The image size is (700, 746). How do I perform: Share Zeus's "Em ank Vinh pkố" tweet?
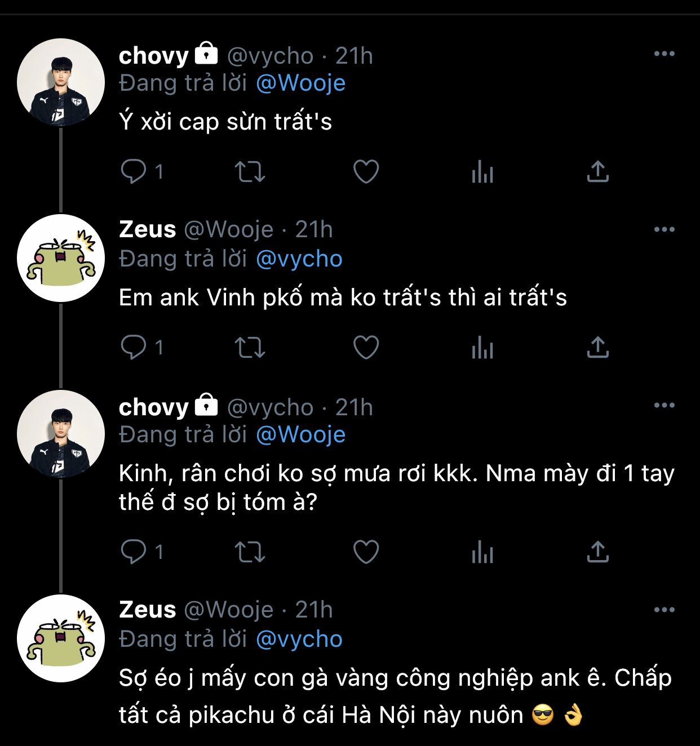click(x=597, y=348)
